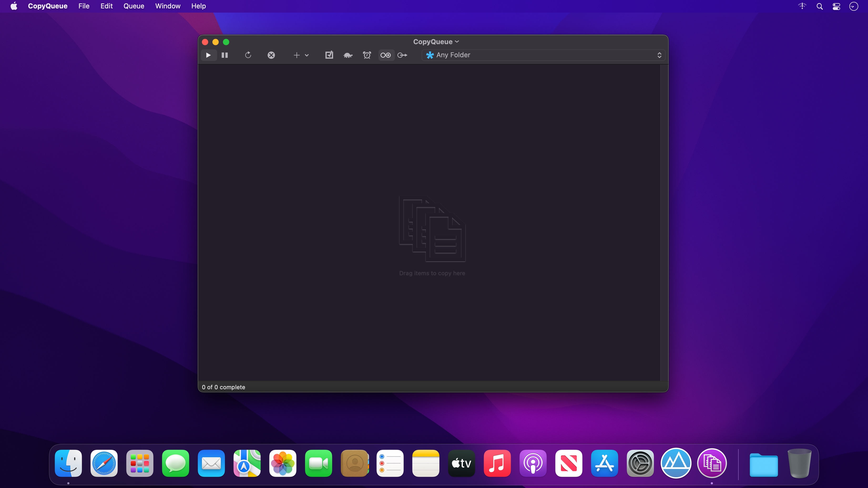Click the vertical scrollbar track of the queue list
The width and height of the screenshot is (868, 488).
[x=664, y=222]
